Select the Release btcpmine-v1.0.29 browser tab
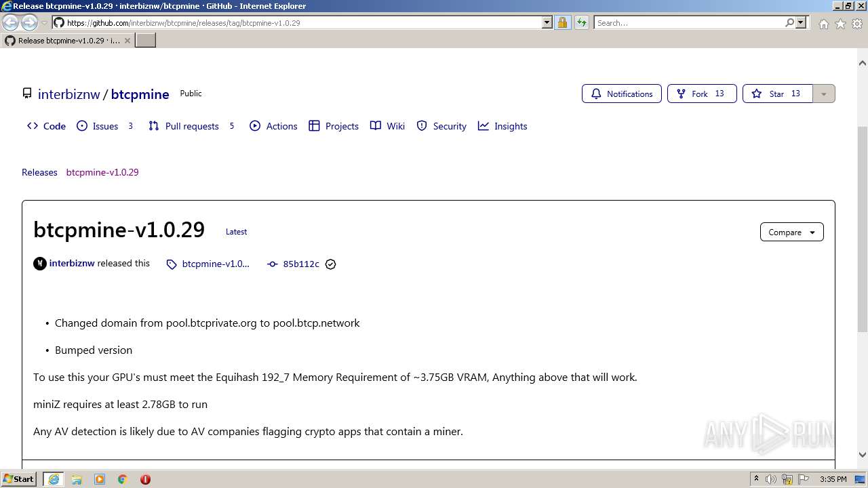 pyautogui.click(x=68, y=41)
